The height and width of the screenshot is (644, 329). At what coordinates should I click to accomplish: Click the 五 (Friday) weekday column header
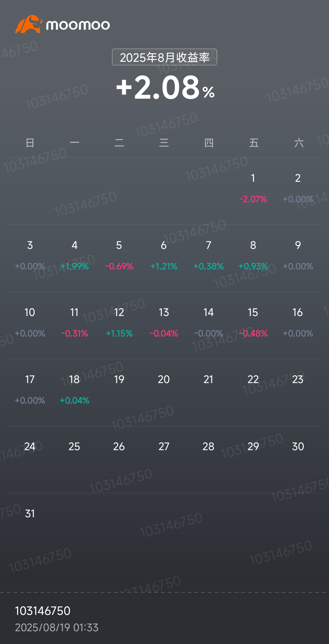[254, 143]
